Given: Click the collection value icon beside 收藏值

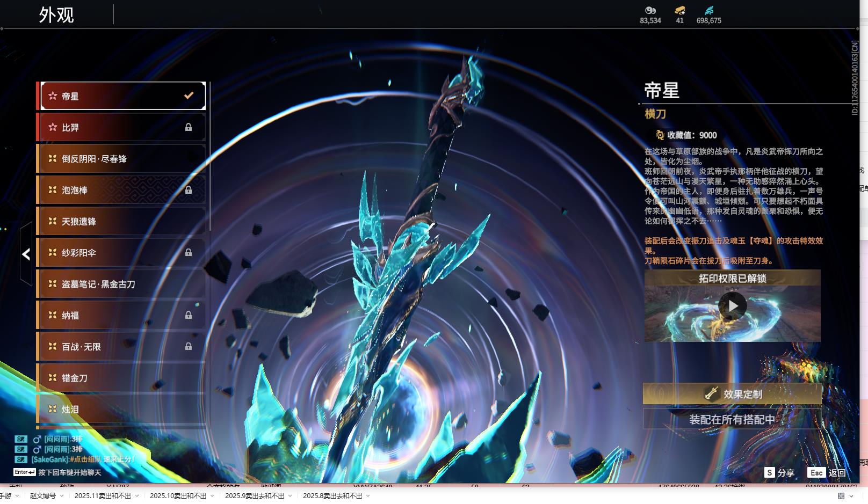Looking at the screenshot, I should [x=660, y=135].
